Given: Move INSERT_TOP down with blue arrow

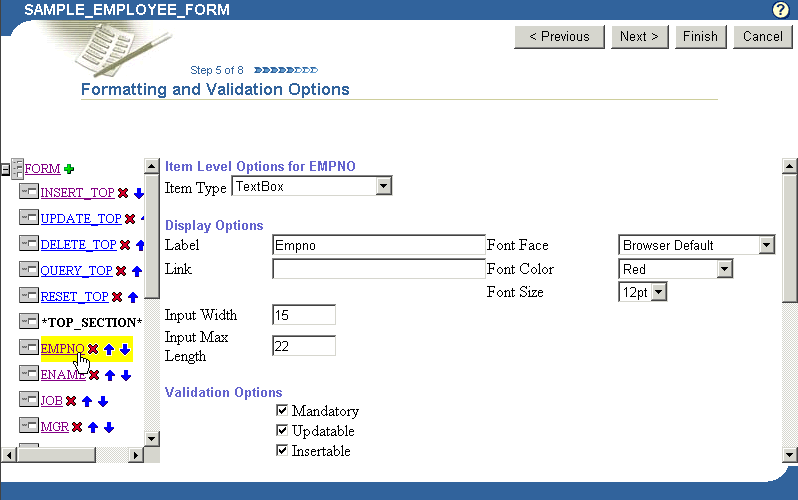Looking at the screenshot, I should tap(138, 193).
